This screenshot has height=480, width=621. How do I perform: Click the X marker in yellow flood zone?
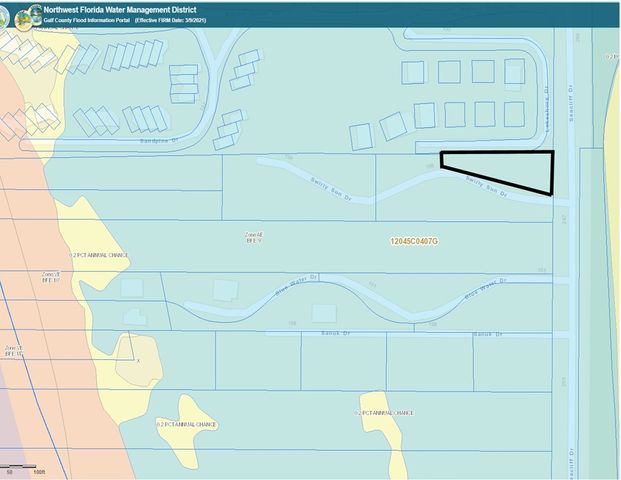click(138, 360)
